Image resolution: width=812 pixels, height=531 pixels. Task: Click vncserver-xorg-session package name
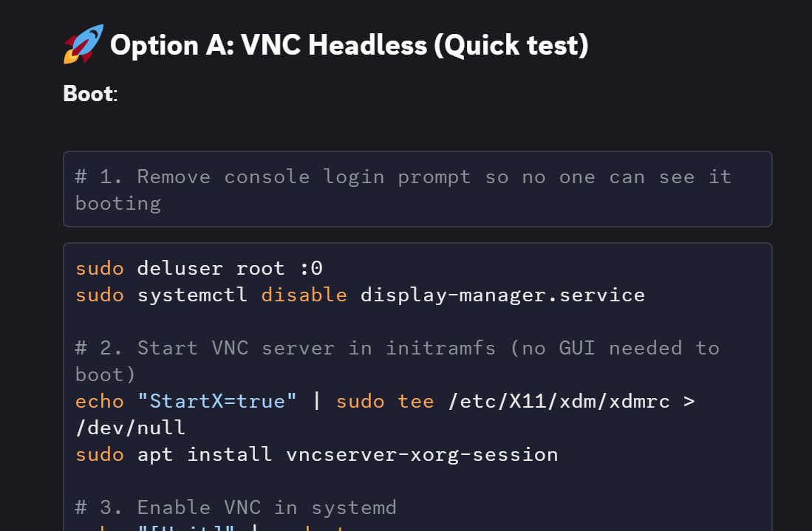tap(422, 455)
